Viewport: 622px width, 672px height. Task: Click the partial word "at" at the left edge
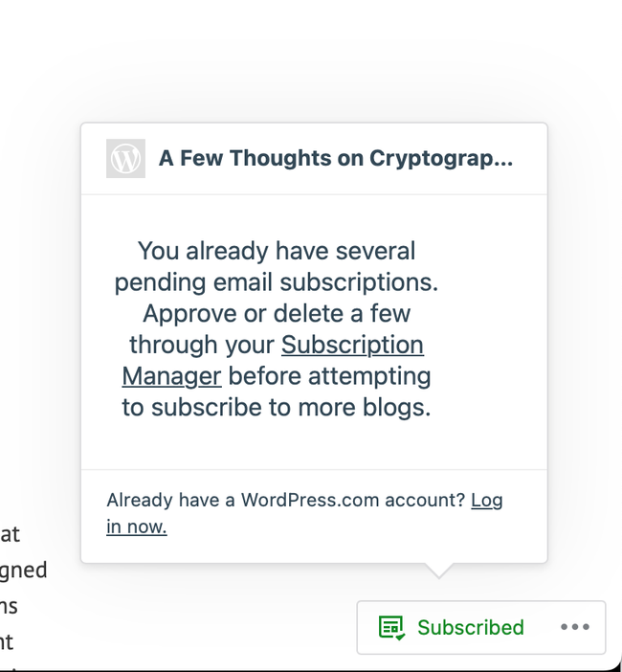click(x=10, y=534)
